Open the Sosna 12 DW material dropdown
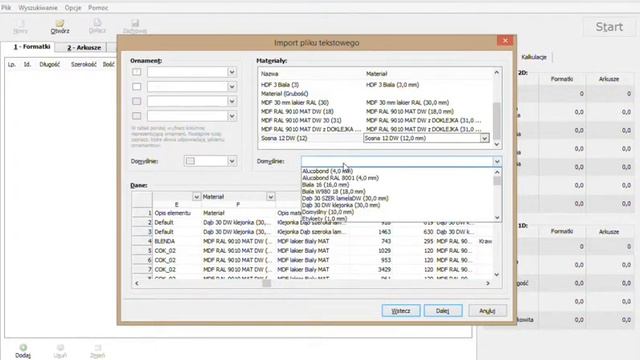Viewport: 640px width, 360px height. point(484,138)
